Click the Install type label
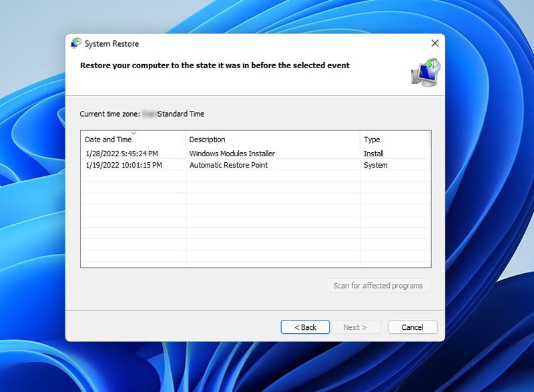This screenshot has height=392, width=534. (x=373, y=153)
